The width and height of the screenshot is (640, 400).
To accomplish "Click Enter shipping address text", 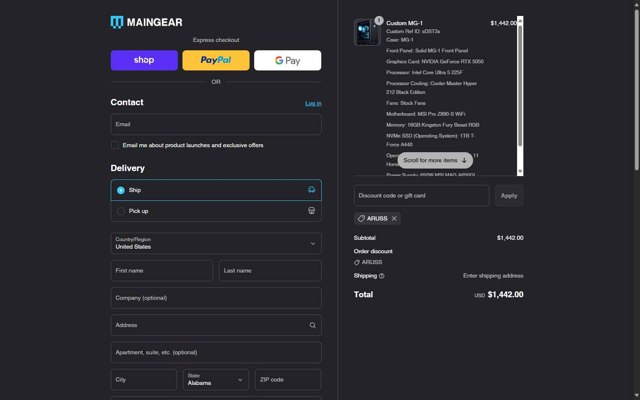I will pyautogui.click(x=493, y=276).
